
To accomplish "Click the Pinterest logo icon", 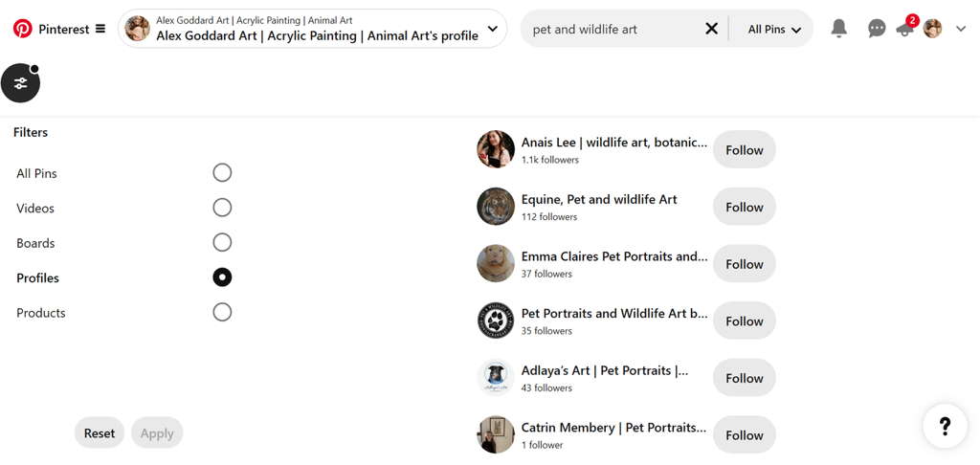I will [x=22, y=29].
